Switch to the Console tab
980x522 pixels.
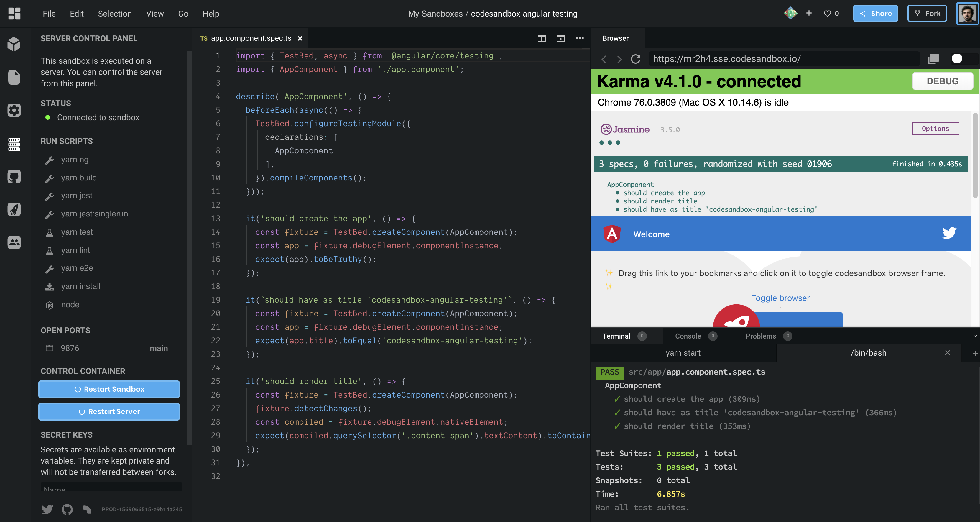pos(695,336)
